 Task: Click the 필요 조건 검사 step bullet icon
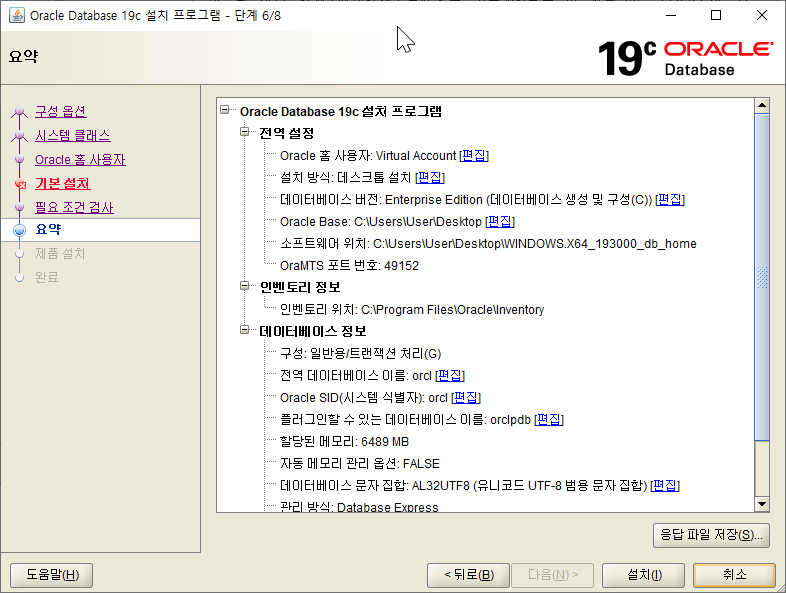pyautogui.click(x=20, y=207)
